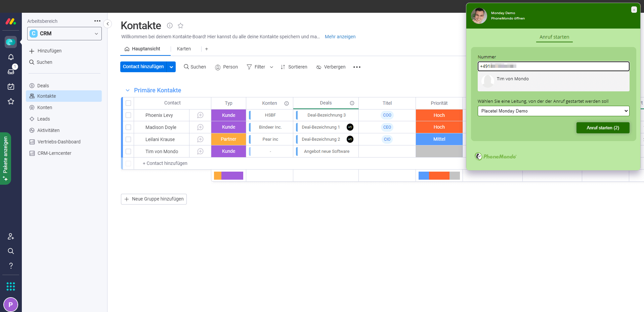Open the help question mark icon
The image size is (644, 312).
point(11,266)
